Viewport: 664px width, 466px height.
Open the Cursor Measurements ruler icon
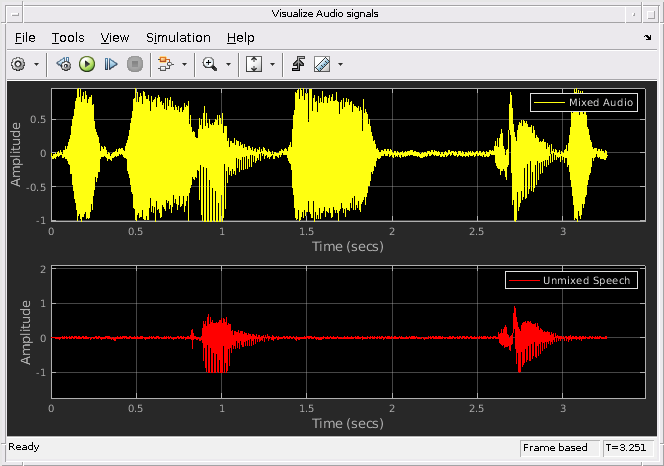pos(322,64)
